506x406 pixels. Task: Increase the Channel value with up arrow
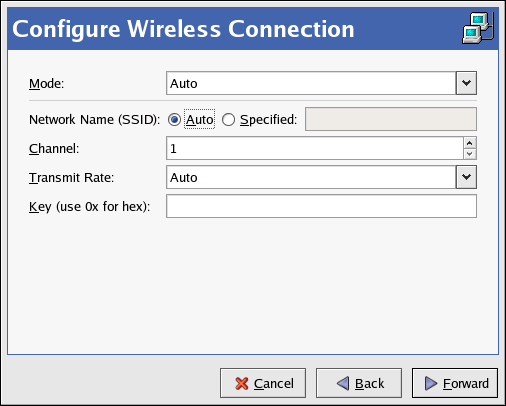470,143
